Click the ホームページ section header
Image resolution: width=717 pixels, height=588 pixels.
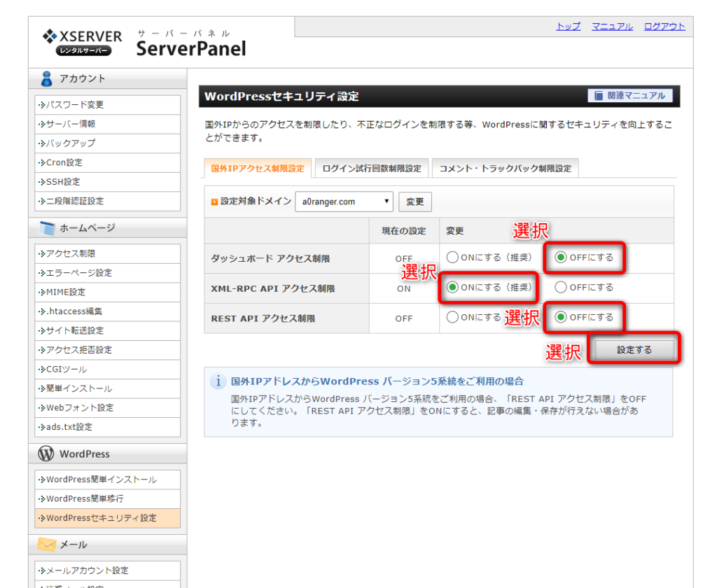pyautogui.click(x=107, y=227)
